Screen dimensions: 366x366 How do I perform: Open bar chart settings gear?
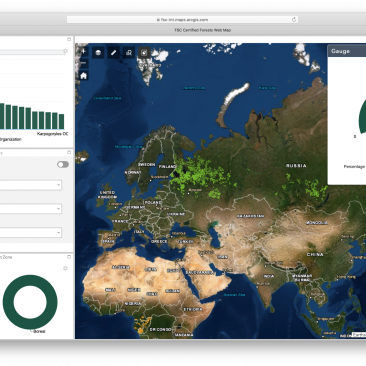click(x=65, y=51)
